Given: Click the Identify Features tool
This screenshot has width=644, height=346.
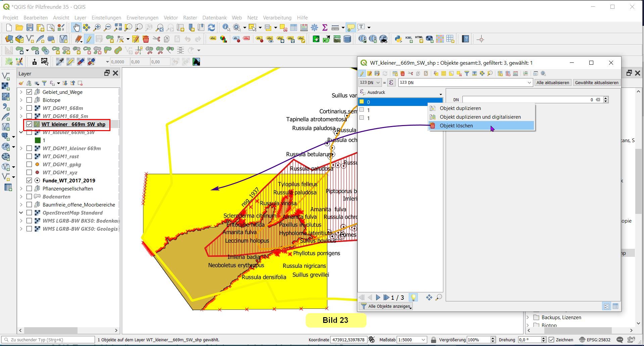Looking at the screenshot, I should (x=226, y=27).
